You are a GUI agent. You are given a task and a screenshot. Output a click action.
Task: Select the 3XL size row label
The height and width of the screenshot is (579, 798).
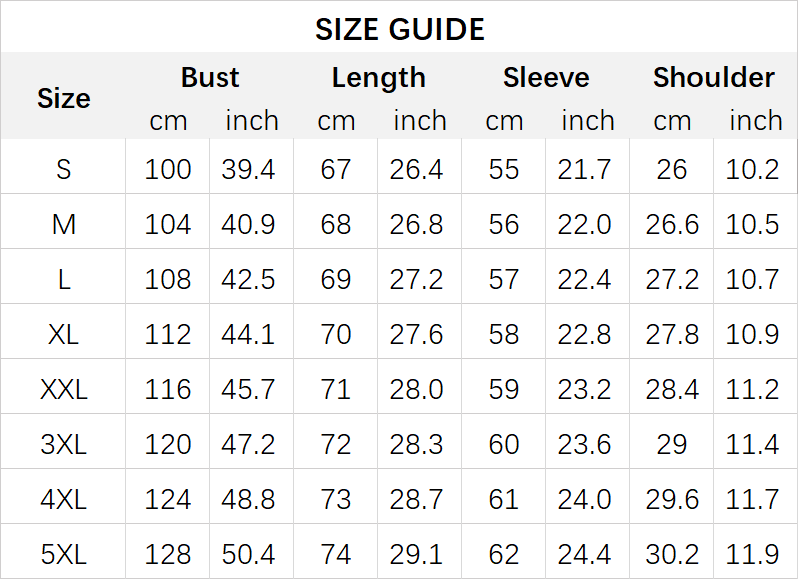(x=63, y=444)
